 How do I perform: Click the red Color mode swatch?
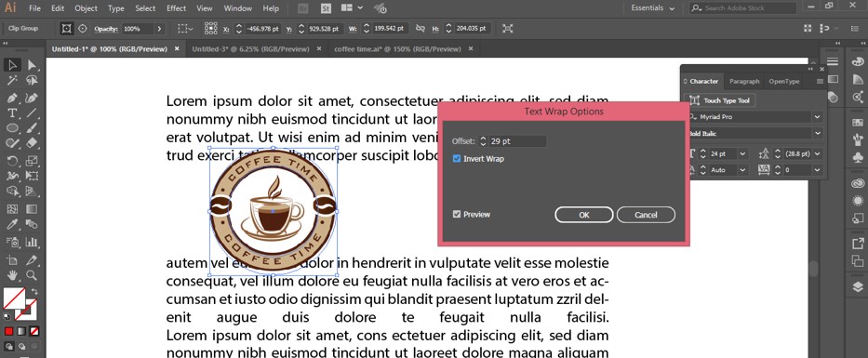coord(8,331)
